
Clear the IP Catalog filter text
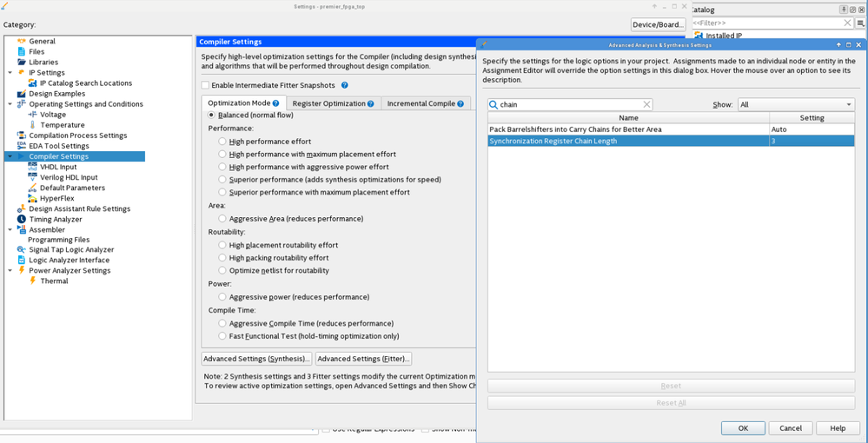point(847,23)
